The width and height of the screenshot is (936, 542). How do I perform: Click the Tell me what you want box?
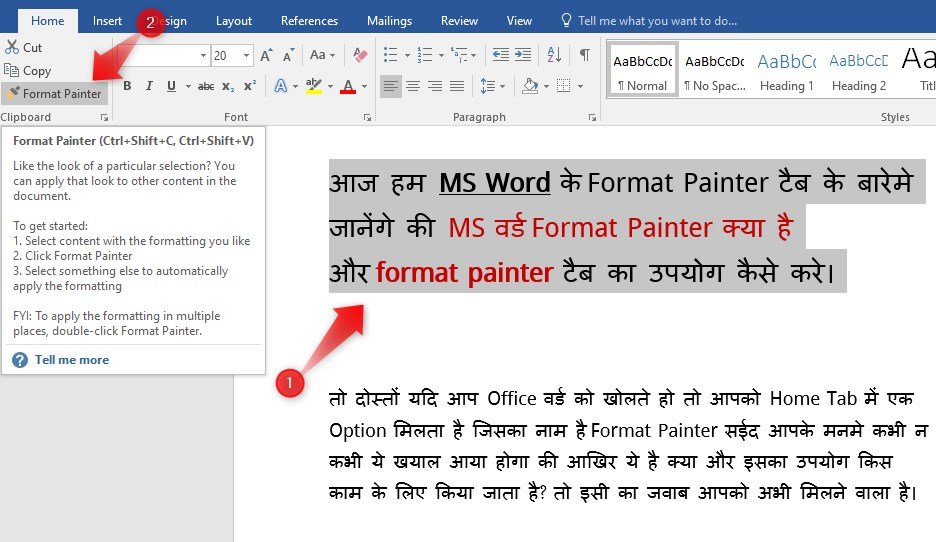click(x=657, y=21)
